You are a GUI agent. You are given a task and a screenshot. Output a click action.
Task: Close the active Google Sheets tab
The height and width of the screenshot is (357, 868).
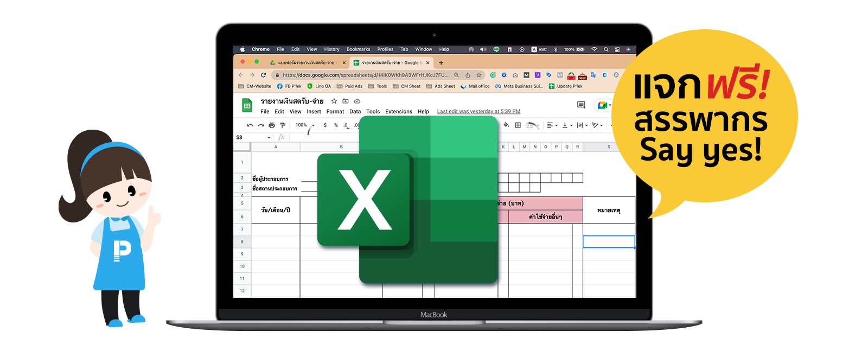[428, 62]
